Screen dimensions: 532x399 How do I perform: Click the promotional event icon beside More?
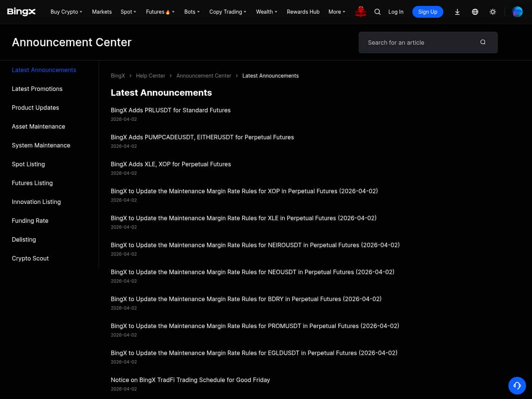(361, 12)
